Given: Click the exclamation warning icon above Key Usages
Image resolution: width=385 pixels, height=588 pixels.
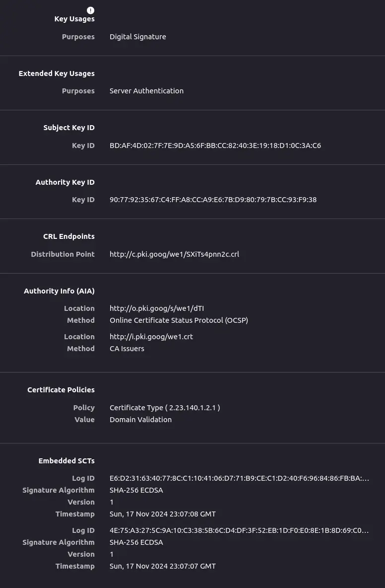Looking at the screenshot, I should pyautogui.click(x=91, y=10).
